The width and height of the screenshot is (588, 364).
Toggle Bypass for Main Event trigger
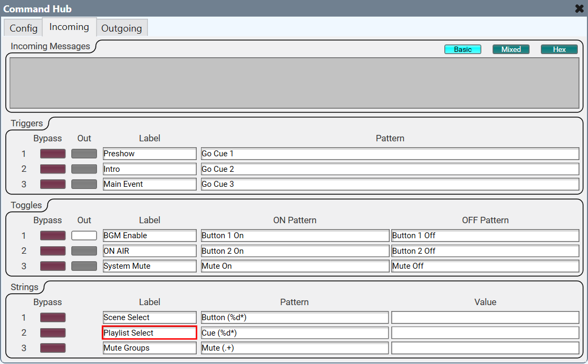[x=53, y=184]
